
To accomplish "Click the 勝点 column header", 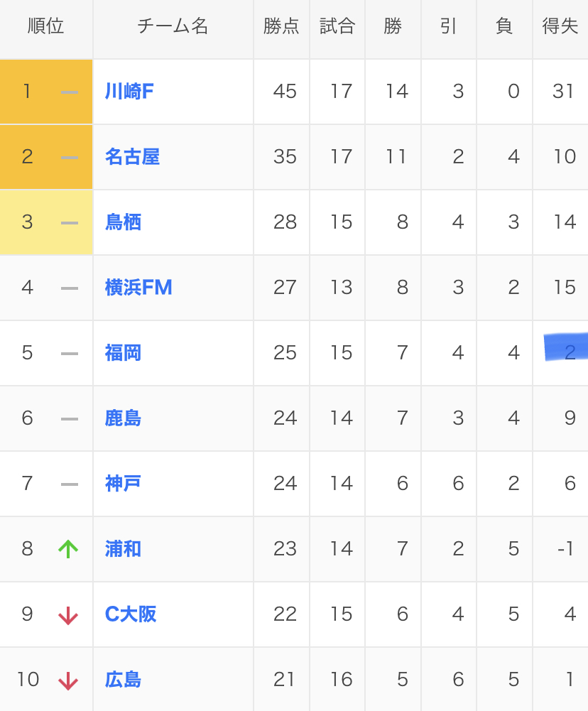I will click(x=281, y=27).
